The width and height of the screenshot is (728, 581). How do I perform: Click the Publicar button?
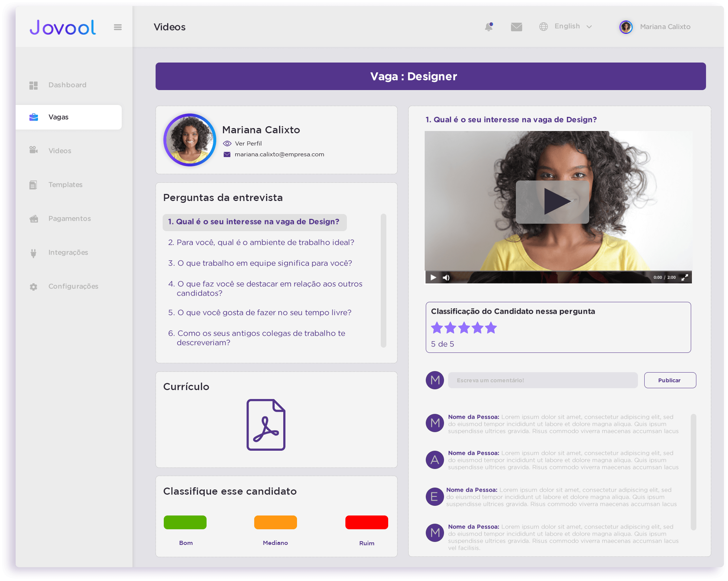click(x=670, y=380)
